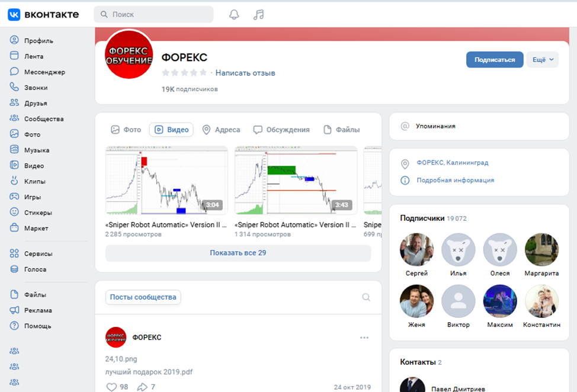This screenshot has height=392, width=577.
Task: Expand the Ещё dropdown button
Action: coord(542,60)
